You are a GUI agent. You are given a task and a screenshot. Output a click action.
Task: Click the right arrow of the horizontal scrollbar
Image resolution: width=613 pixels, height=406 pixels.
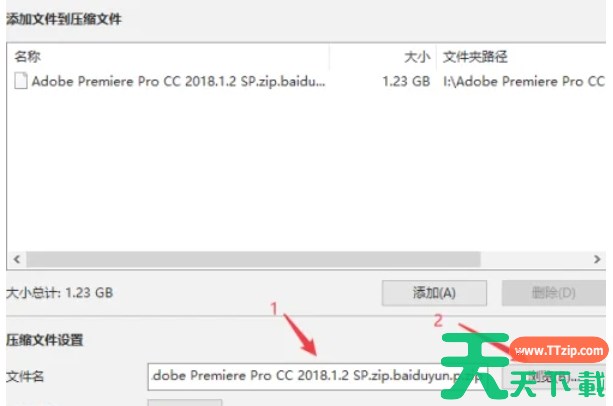click(x=597, y=259)
